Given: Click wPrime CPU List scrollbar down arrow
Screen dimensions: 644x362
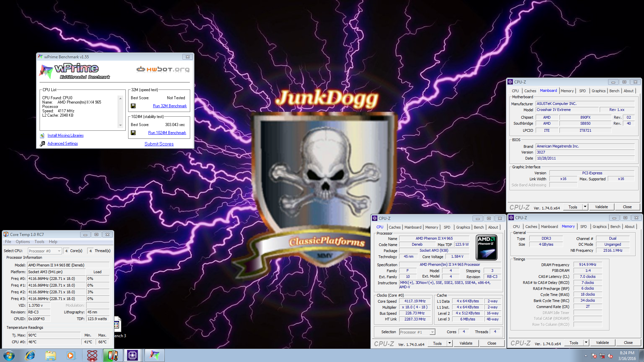Looking at the screenshot, I should [120, 125].
